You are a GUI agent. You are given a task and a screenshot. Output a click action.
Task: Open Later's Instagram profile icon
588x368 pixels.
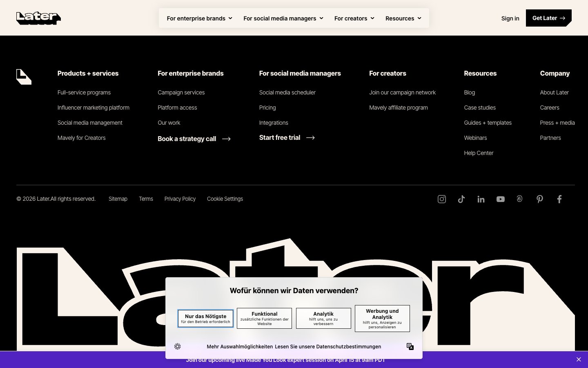(x=441, y=199)
